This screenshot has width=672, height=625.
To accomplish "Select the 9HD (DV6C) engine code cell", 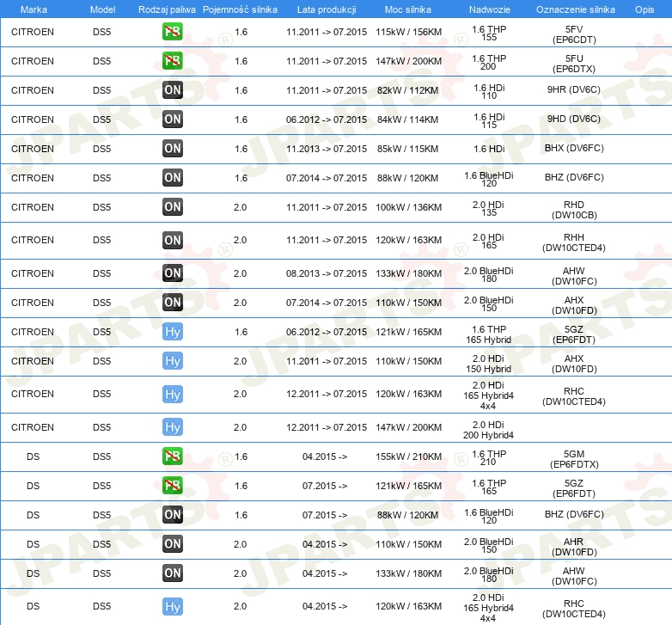I will pyautogui.click(x=574, y=119).
